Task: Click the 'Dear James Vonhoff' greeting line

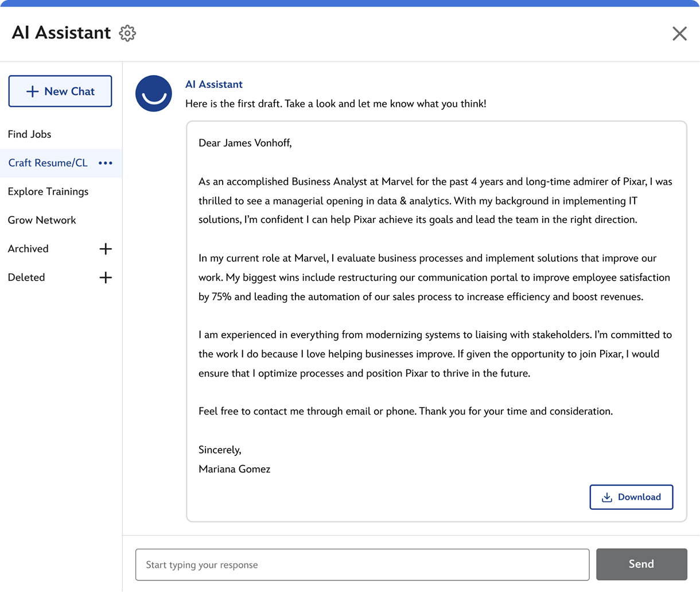Action: [x=245, y=143]
